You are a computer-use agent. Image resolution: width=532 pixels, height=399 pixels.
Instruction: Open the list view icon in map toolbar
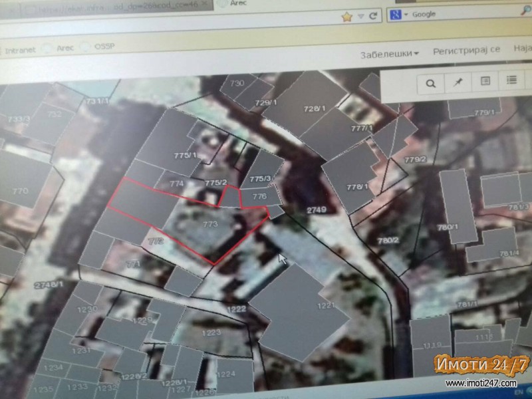(511, 80)
